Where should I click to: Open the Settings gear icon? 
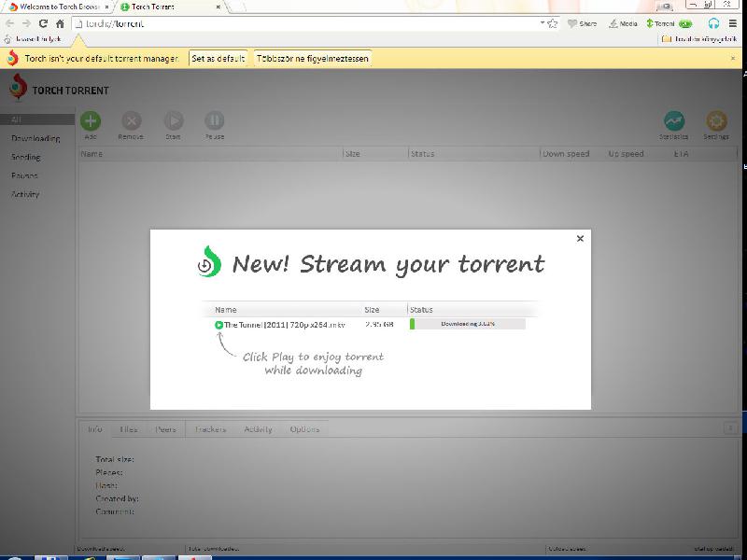click(716, 121)
